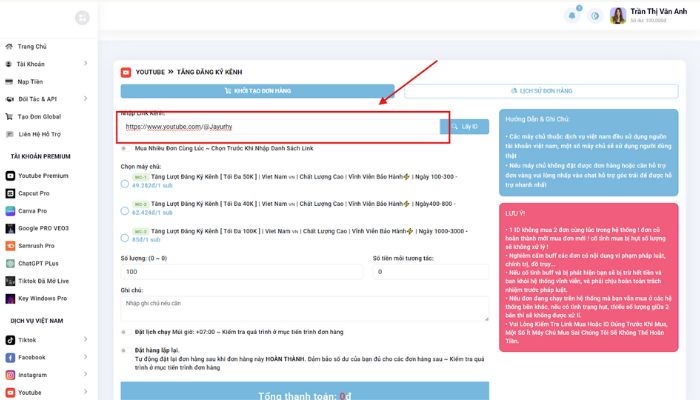Click the Youtube service icon in sidebar
This screenshot has width=700, height=400.
(x=10, y=392)
